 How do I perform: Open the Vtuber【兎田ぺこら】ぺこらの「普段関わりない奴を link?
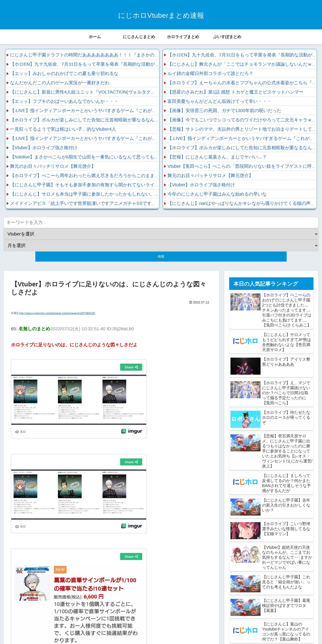[241, 166]
